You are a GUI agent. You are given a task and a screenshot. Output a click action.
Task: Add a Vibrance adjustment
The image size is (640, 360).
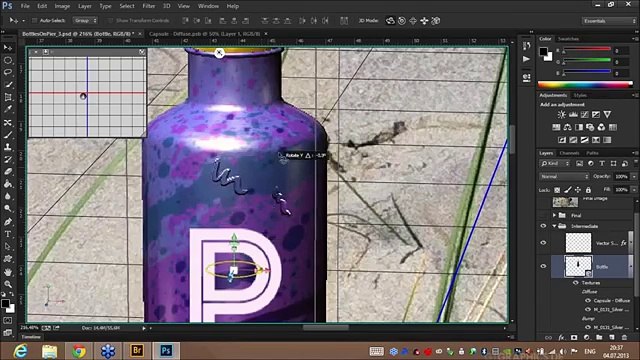pos(607,115)
